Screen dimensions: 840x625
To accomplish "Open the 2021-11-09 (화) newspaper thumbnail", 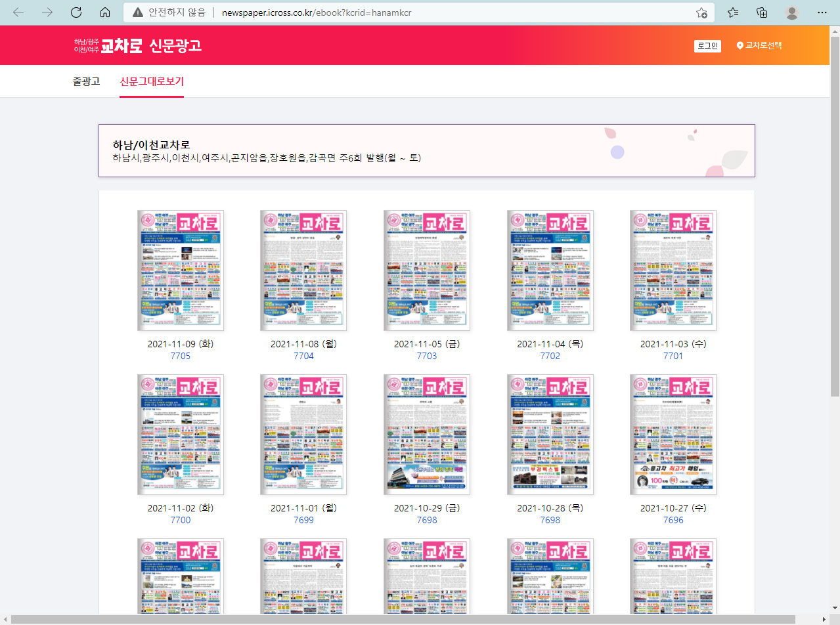I will (x=181, y=270).
